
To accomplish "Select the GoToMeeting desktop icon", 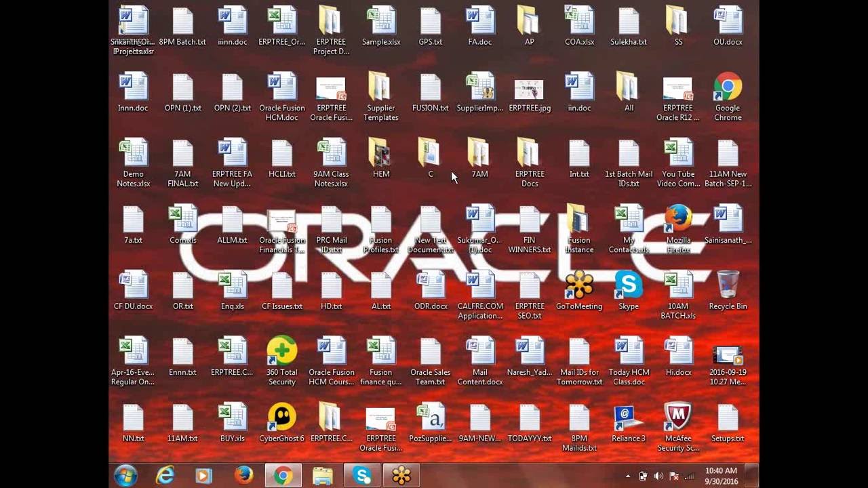I will [x=579, y=291].
